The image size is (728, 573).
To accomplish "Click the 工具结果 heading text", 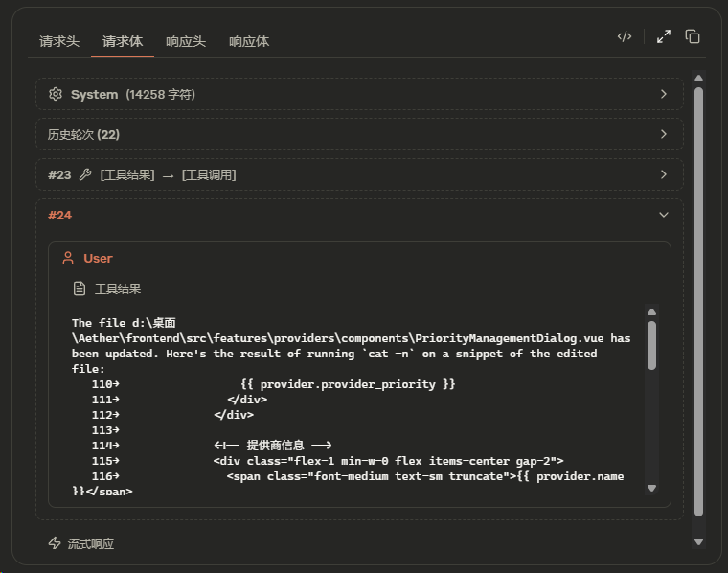I will pos(118,288).
